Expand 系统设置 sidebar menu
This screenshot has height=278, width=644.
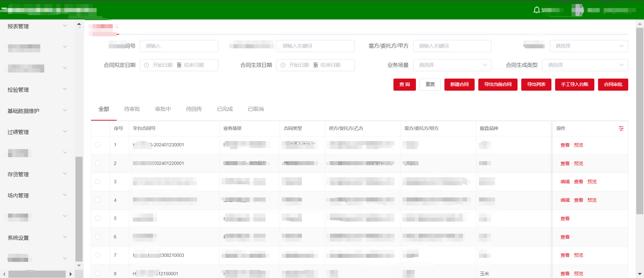37,238
